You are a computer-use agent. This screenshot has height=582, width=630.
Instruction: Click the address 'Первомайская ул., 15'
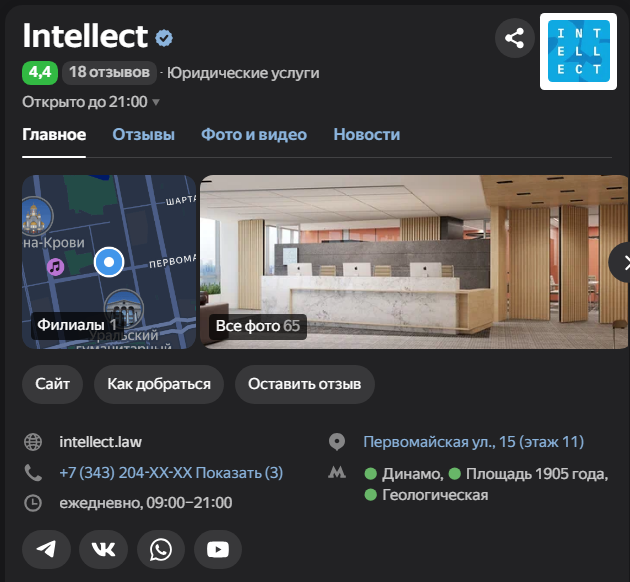[x=473, y=442]
